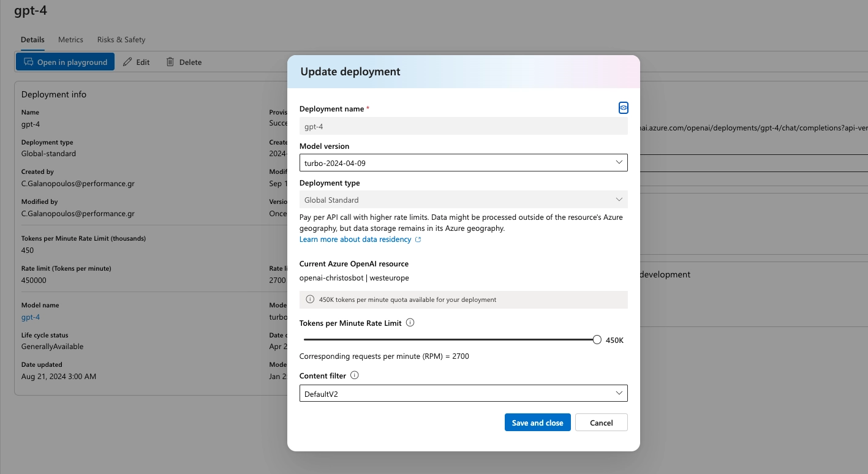Switch to the Details tab
The width and height of the screenshot is (868, 474).
click(32, 40)
